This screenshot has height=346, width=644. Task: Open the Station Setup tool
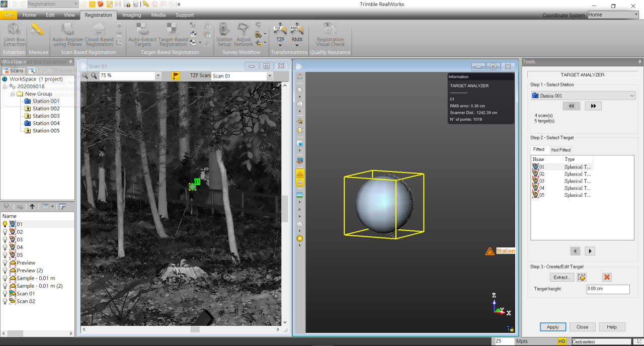[224, 34]
